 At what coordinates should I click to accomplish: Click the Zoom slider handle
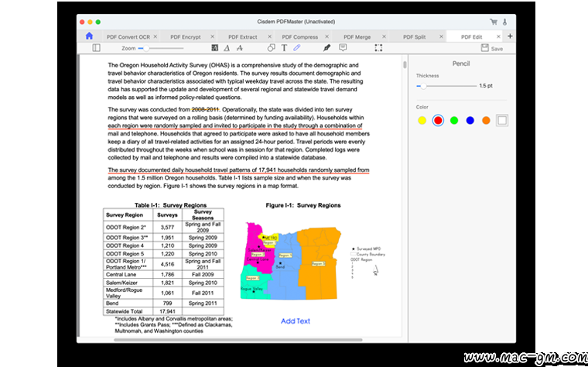(x=146, y=48)
